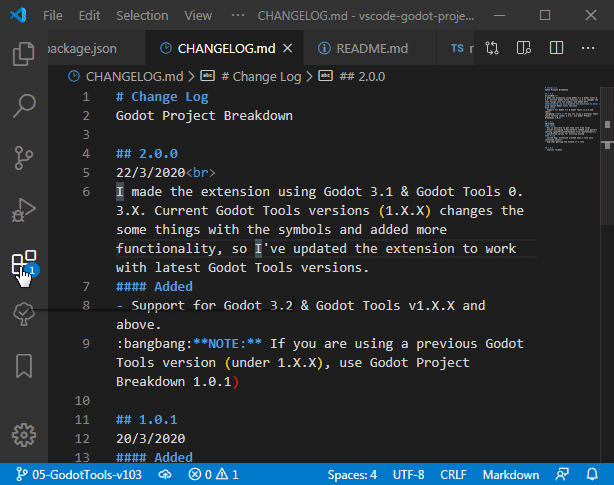Screen dimensions: 614x485
Task: Open the Extensions view with badge
Action: pyautogui.click(x=24, y=264)
